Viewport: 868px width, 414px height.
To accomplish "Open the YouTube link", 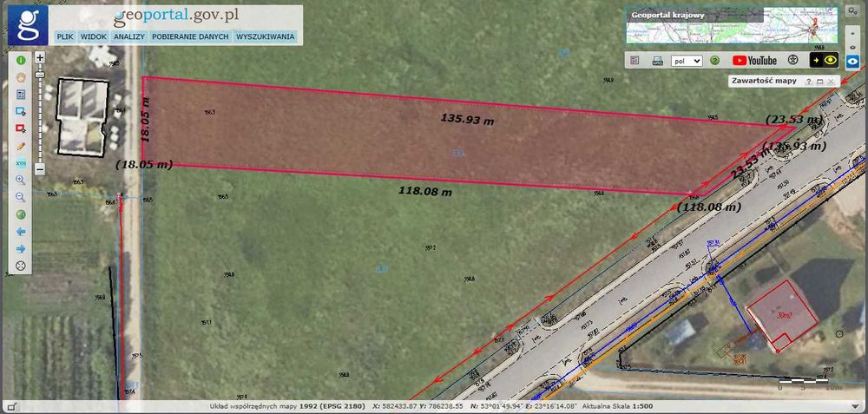I will (x=754, y=61).
